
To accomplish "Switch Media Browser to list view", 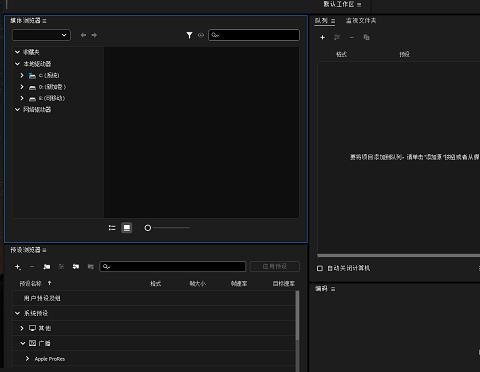I will point(112,228).
